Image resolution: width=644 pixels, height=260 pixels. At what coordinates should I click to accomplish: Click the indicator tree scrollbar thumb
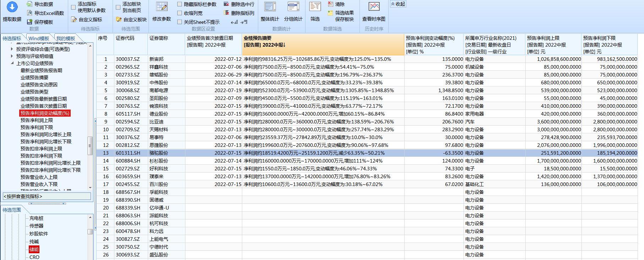[90, 146]
